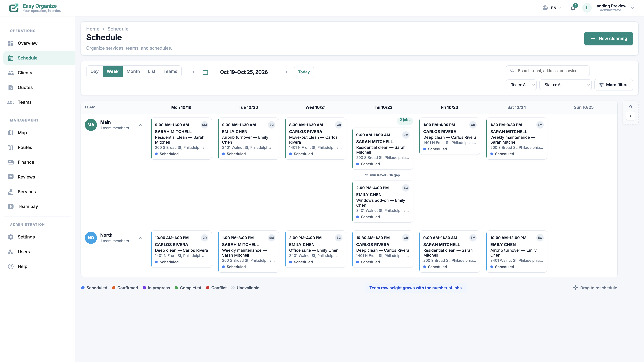The height and width of the screenshot is (362, 644).
Task: Click the Completed legend green dot
Action: tap(176, 288)
